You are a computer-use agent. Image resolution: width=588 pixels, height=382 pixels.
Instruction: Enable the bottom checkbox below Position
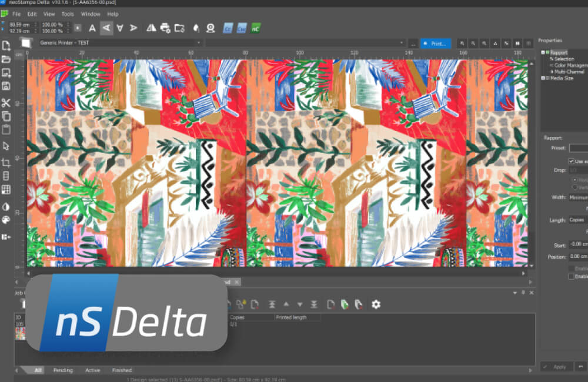coord(571,276)
